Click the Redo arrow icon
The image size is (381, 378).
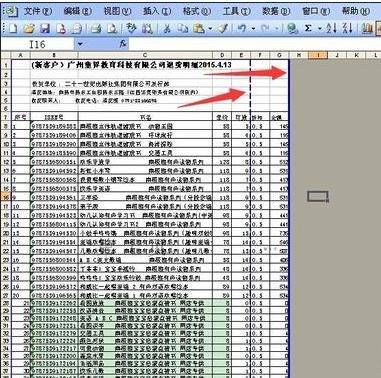point(265,29)
